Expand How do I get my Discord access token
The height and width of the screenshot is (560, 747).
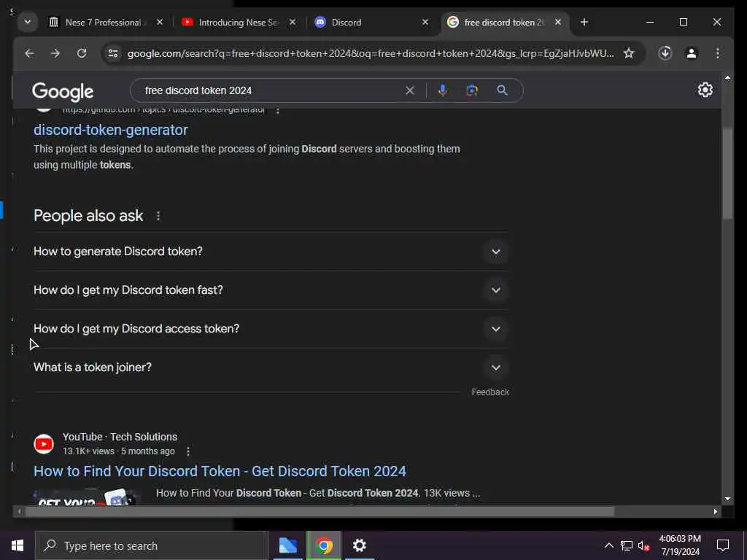(271, 329)
